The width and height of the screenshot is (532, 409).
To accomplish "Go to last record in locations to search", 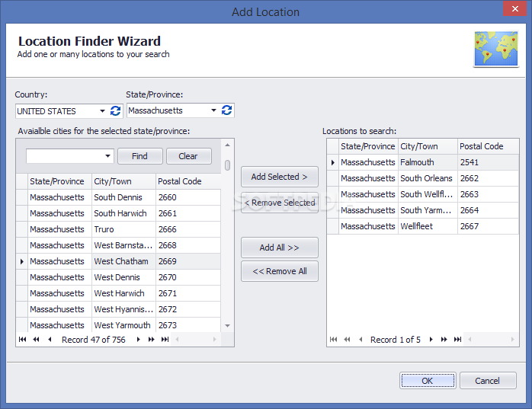I will point(458,340).
